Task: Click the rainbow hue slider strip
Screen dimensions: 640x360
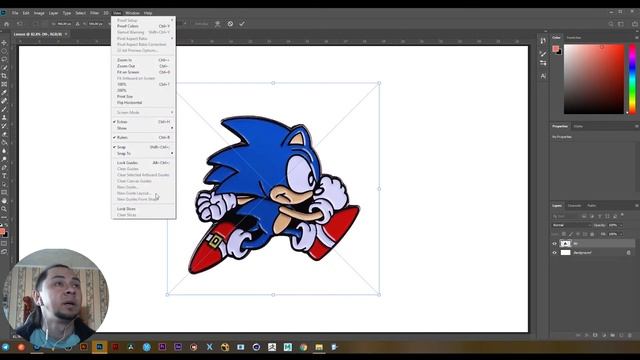Action: [632, 79]
